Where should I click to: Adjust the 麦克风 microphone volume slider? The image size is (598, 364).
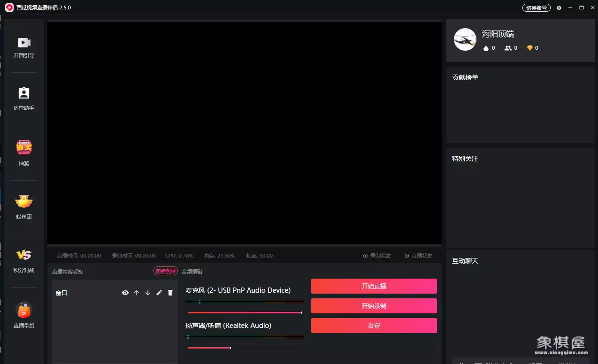[x=301, y=312]
